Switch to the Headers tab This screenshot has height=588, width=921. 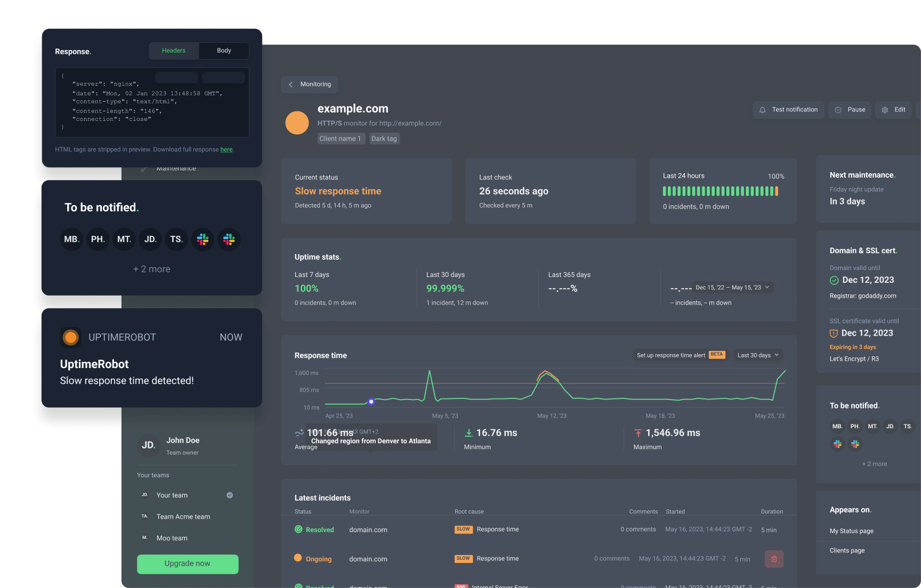click(x=174, y=51)
